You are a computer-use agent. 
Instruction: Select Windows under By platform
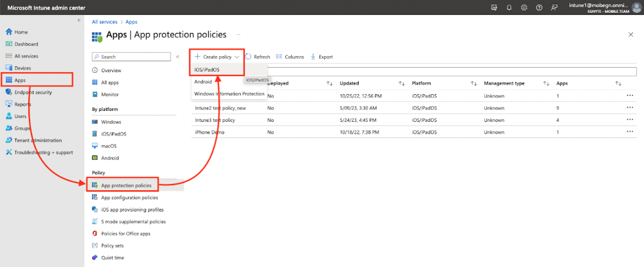111,122
